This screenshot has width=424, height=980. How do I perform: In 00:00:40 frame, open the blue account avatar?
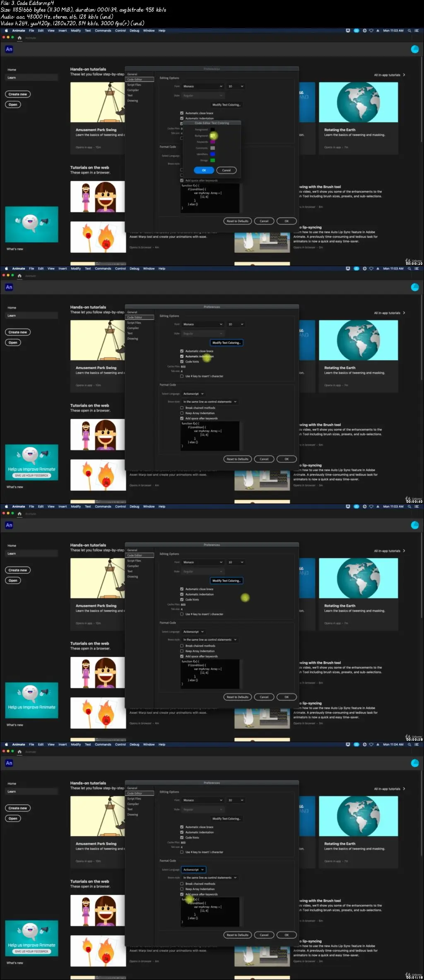tap(414, 287)
